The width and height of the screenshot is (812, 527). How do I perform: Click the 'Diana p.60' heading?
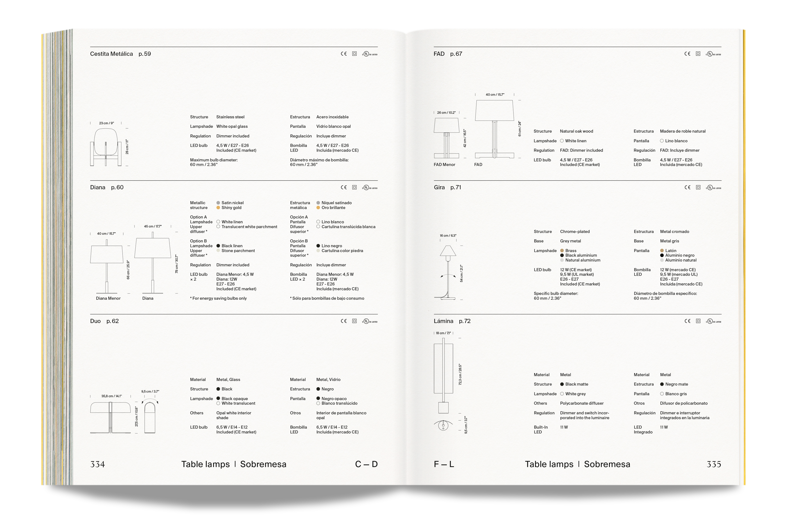pos(107,187)
